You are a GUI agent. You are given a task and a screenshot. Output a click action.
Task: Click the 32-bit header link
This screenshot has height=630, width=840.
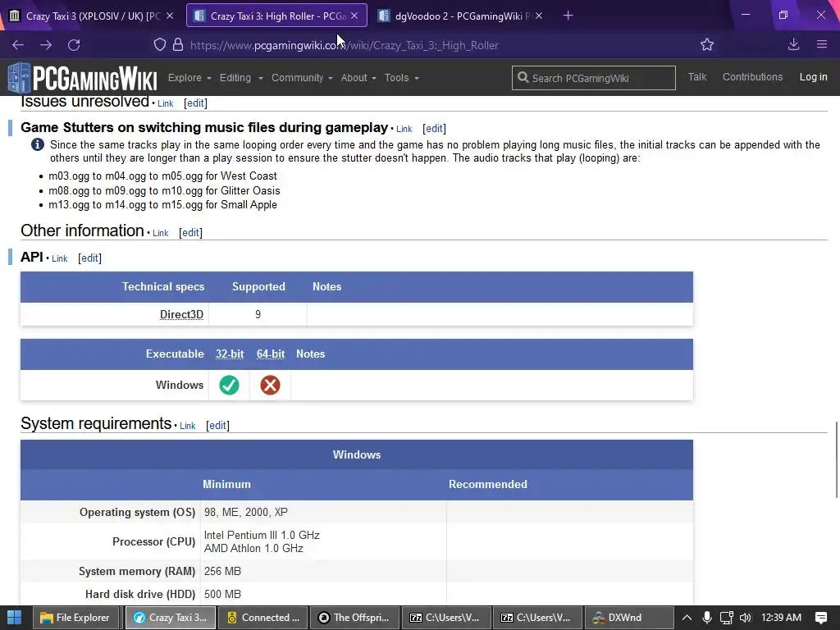click(230, 354)
